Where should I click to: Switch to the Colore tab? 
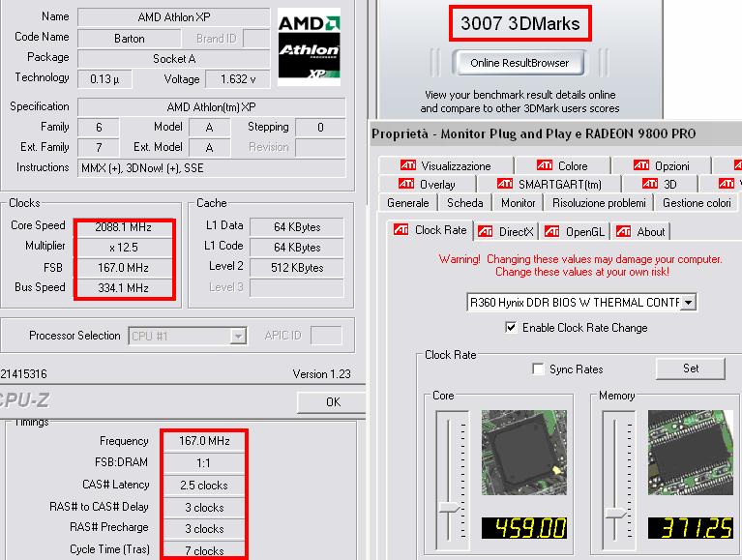pos(563,166)
